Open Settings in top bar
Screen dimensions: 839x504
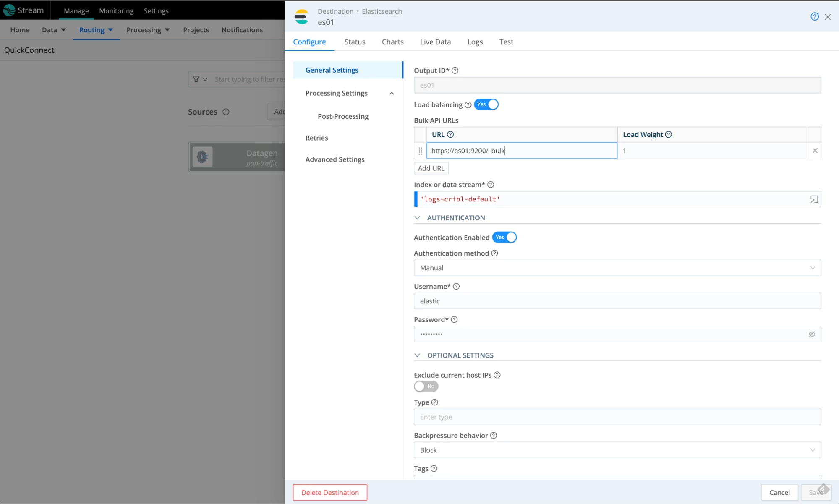156,11
